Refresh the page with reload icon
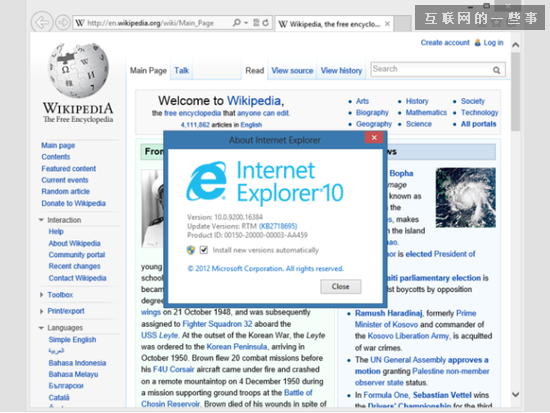Image resolution: width=550 pixels, height=413 pixels. click(x=266, y=23)
